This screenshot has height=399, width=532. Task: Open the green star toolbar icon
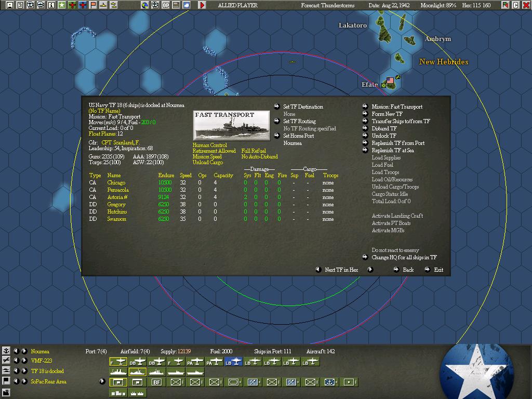[62, 5]
